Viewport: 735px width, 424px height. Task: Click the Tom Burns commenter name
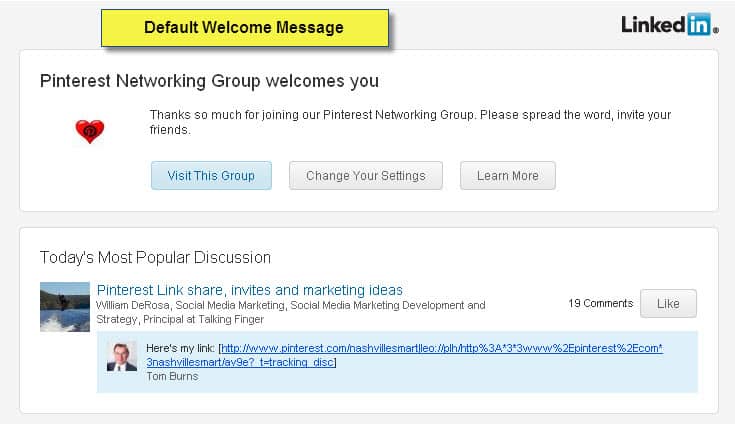point(172,376)
